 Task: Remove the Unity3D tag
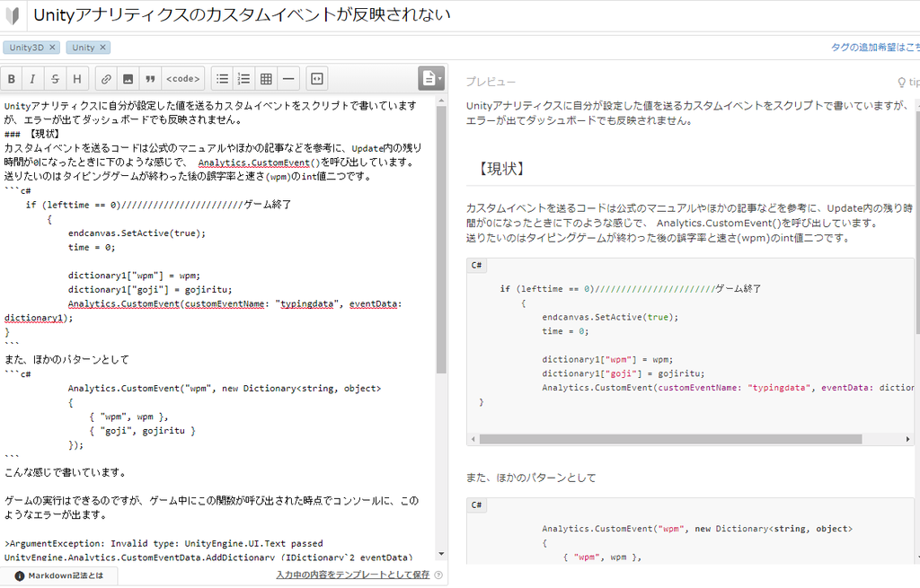[52, 48]
